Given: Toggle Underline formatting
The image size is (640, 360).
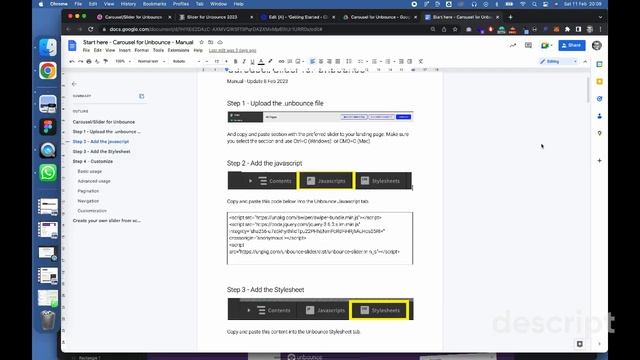Looking at the screenshot, I should point(252,61).
